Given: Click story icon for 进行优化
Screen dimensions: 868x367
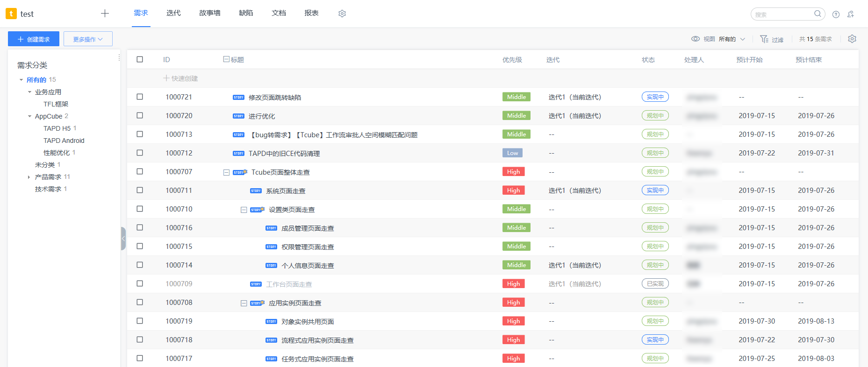Looking at the screenshot, I should coord(239,116).
